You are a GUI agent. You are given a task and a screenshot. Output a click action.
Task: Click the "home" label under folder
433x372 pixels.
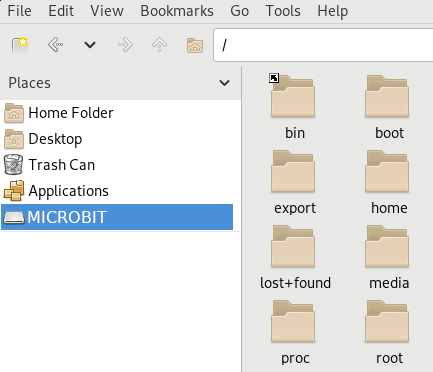click(x=389, y=208)
